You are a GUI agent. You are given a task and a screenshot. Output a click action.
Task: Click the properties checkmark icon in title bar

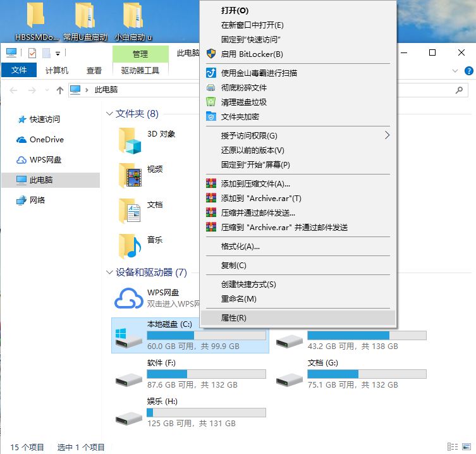(x=32, y=53)
